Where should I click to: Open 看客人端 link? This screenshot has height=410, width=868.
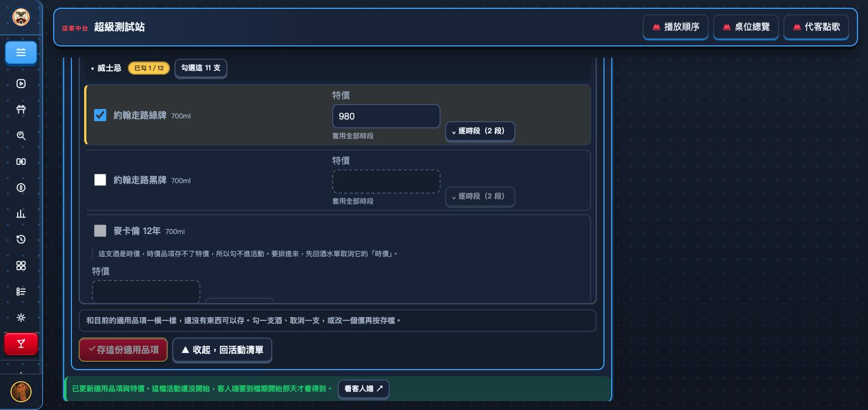click(x=364, y=389)
